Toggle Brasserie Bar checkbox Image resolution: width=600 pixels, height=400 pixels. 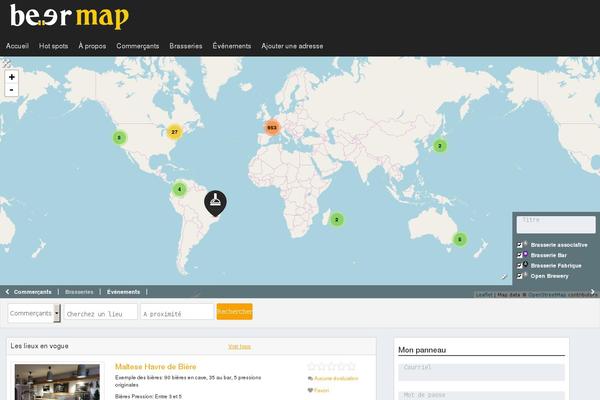click(520, 255)
